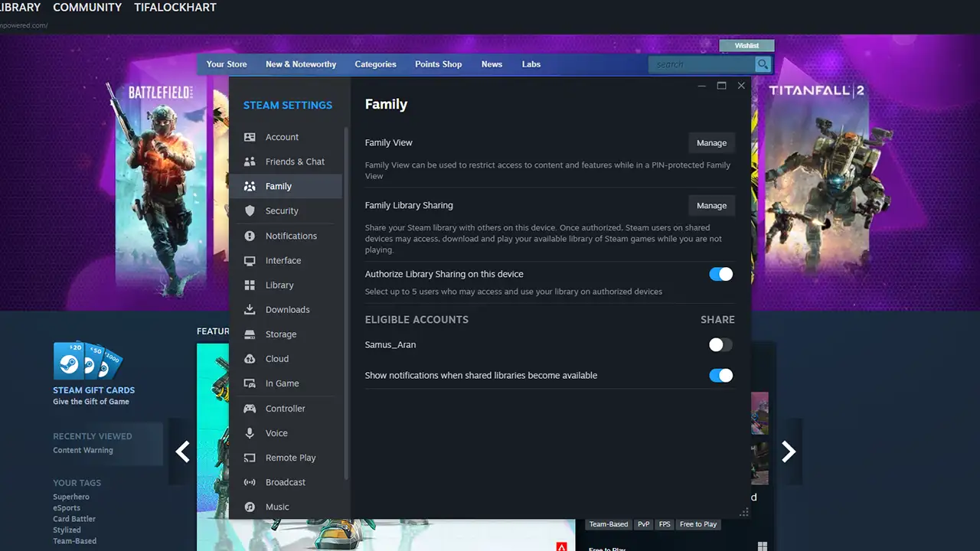Click the In Game overlay icon
980x551 pixels.
(x=250, y=383)
